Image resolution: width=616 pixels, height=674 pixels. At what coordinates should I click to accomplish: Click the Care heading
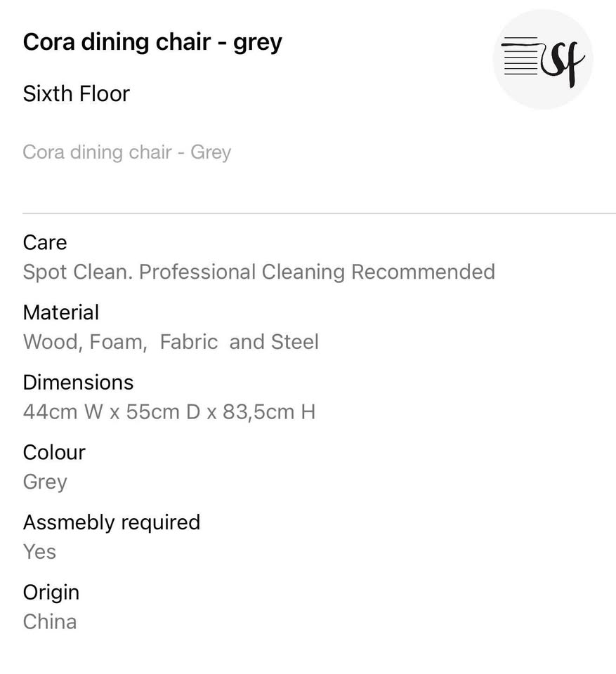click(x=45, y=242)
